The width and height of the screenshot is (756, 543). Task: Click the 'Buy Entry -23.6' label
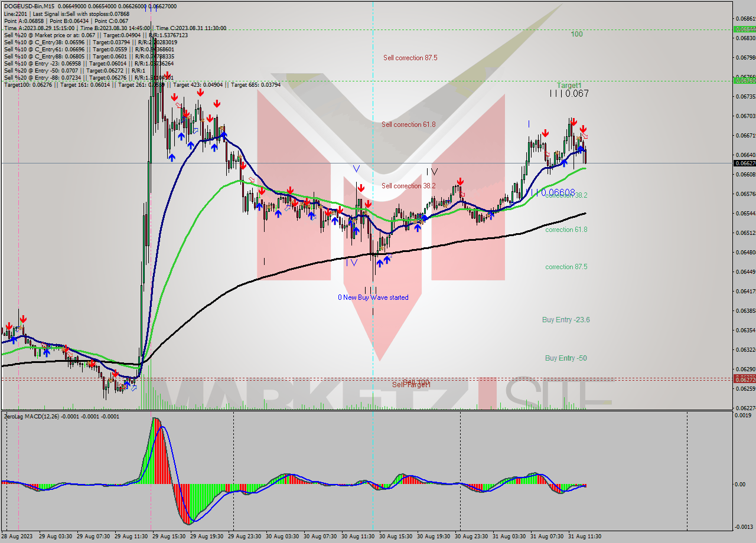click(566, 320)
